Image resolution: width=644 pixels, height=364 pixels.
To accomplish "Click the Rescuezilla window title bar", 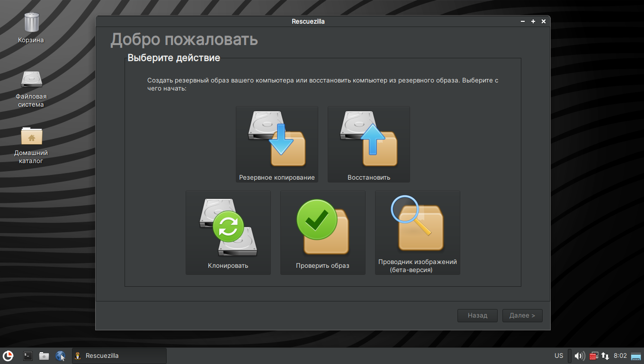I will coord(308,21).
